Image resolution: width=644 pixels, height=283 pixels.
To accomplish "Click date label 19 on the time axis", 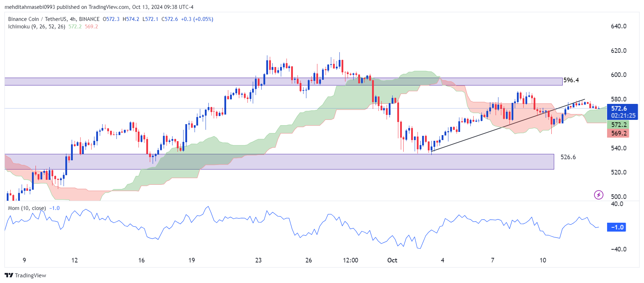I will click(x=192, y=260).
